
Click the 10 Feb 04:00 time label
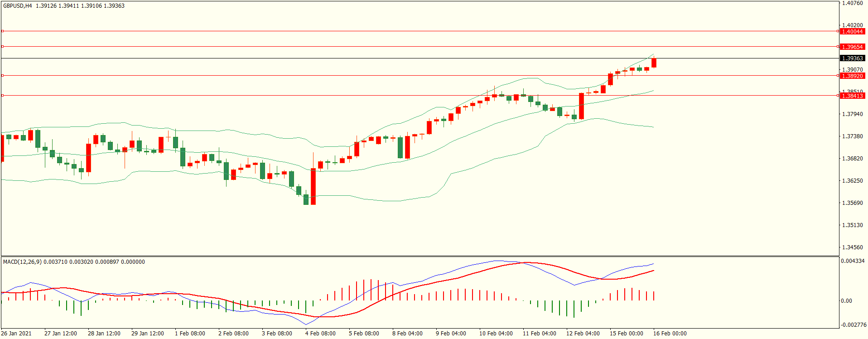[496, 334]
